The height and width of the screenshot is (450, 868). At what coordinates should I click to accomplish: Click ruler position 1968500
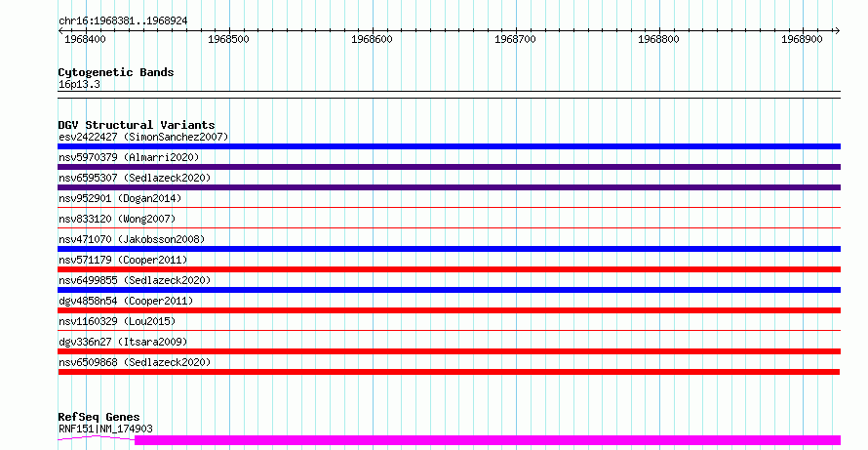click(x=228, y=39)
